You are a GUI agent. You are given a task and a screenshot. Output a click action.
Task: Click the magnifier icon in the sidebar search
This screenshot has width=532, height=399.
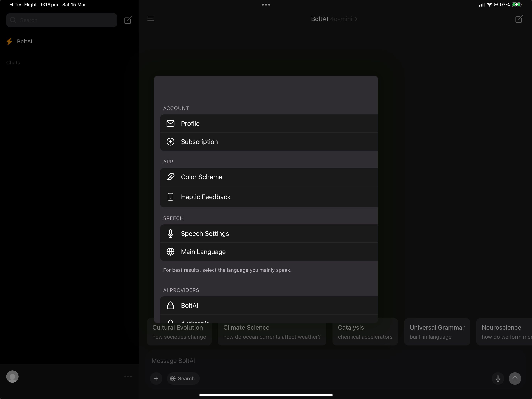pyautogui.click(x=13, y=20)
